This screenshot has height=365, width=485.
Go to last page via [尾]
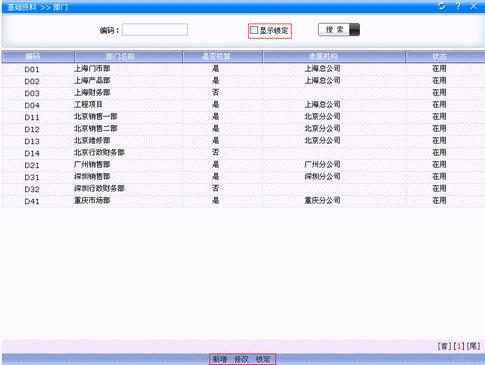[473, 346]
